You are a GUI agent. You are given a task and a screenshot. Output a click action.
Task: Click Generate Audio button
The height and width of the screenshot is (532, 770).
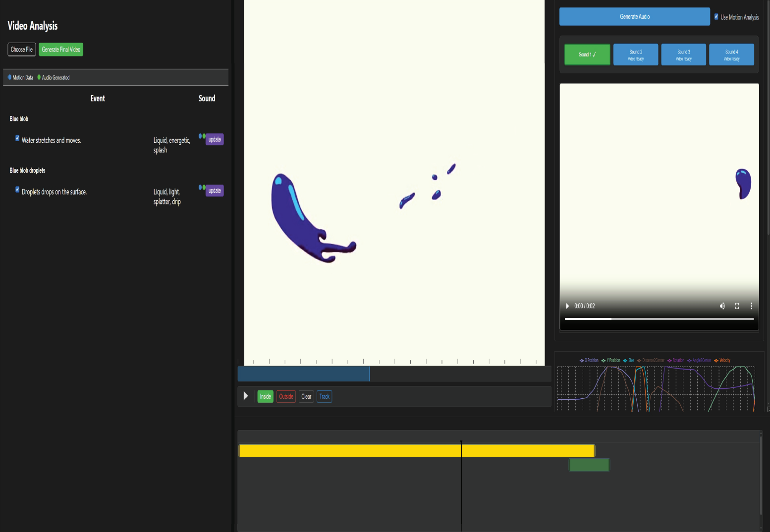(x=634, y=17)
